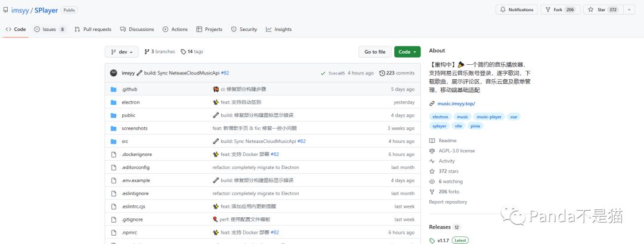Viewport: 644px width, 244px height.
Task: Click the Notifications bell button
Action: (516, 10)
